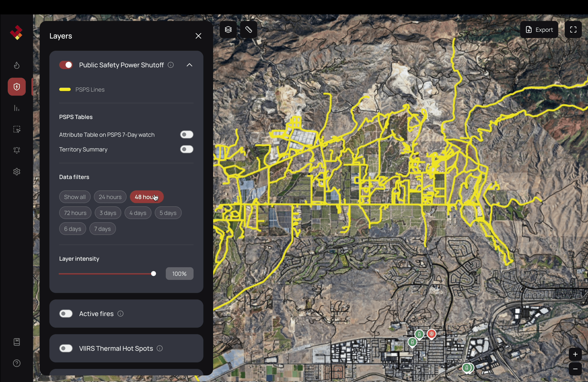
Task: Click the green map marker below and left of the red shield marker
Action: (412, 342)
